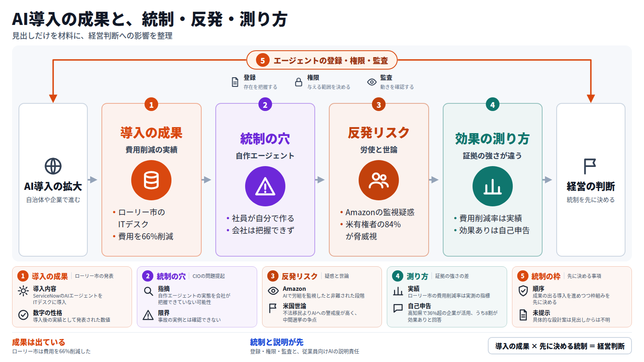This screenshot has height=362, width=644.
Task: Click the orange database icon under 費用削減の実績
Action: (x=151, y=180)
